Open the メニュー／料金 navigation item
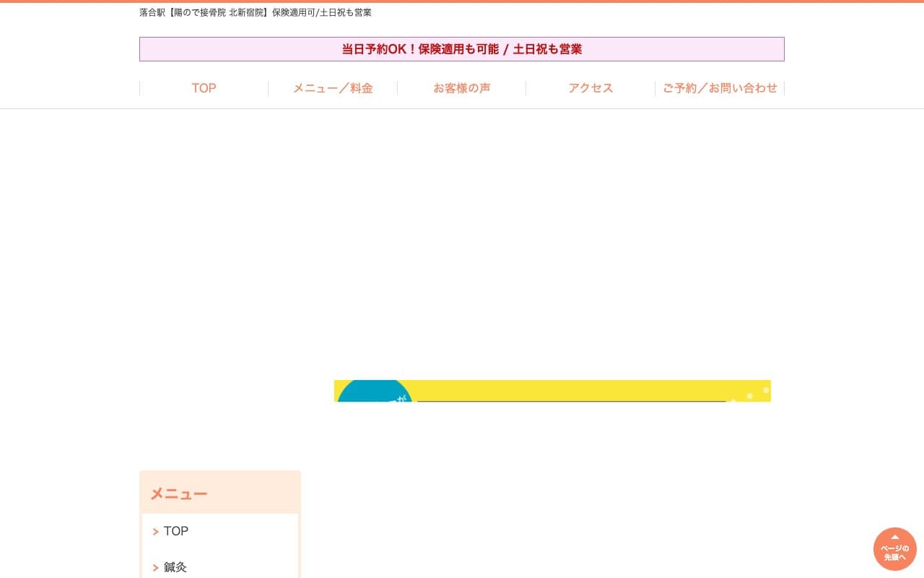The width and height of the screenshot is (924, 578). click(333, 88)
